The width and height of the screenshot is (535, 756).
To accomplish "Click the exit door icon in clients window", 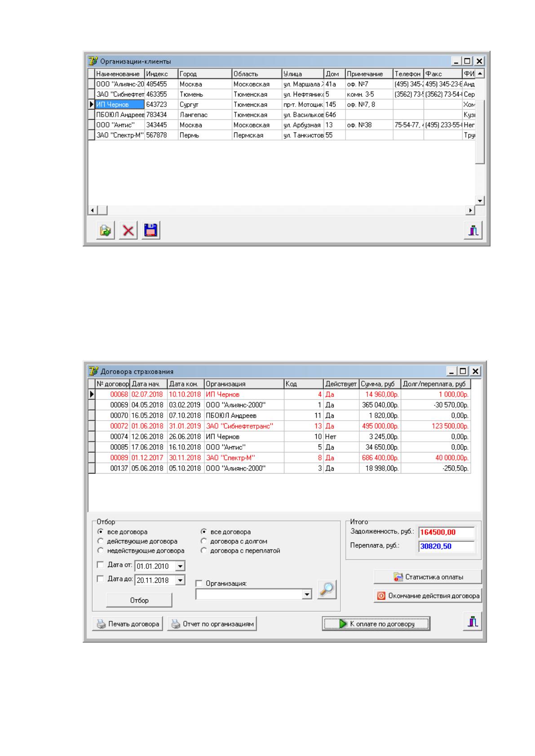I will 473,231.
